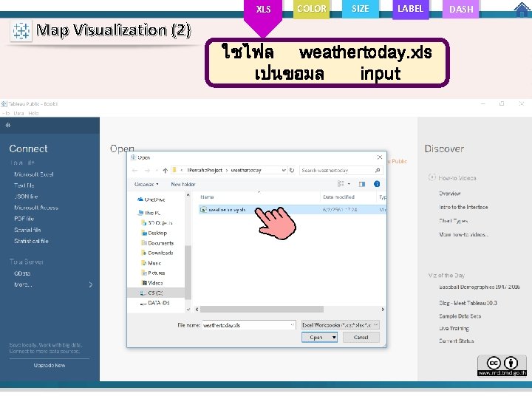The image size is (532, 399).
Task: Open the change view options dropdown
Action: (x=349, y=184)
